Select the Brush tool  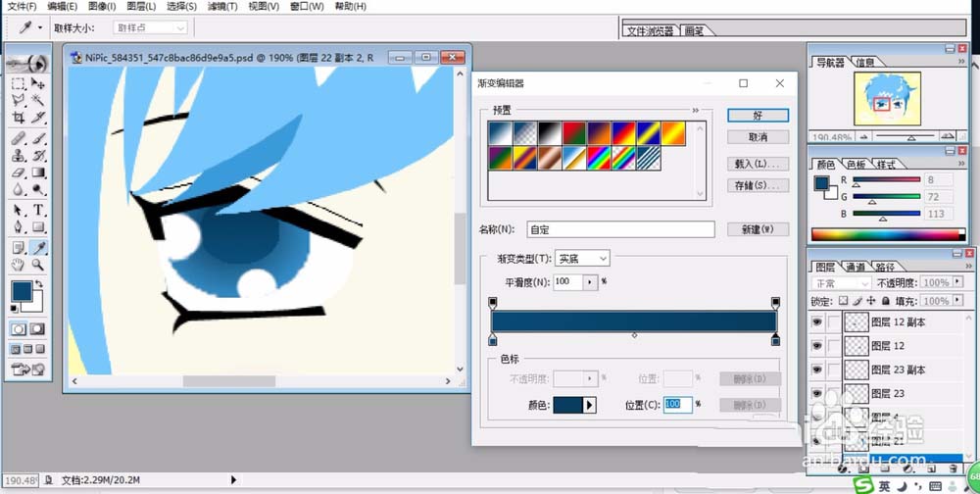click(38, 137)
